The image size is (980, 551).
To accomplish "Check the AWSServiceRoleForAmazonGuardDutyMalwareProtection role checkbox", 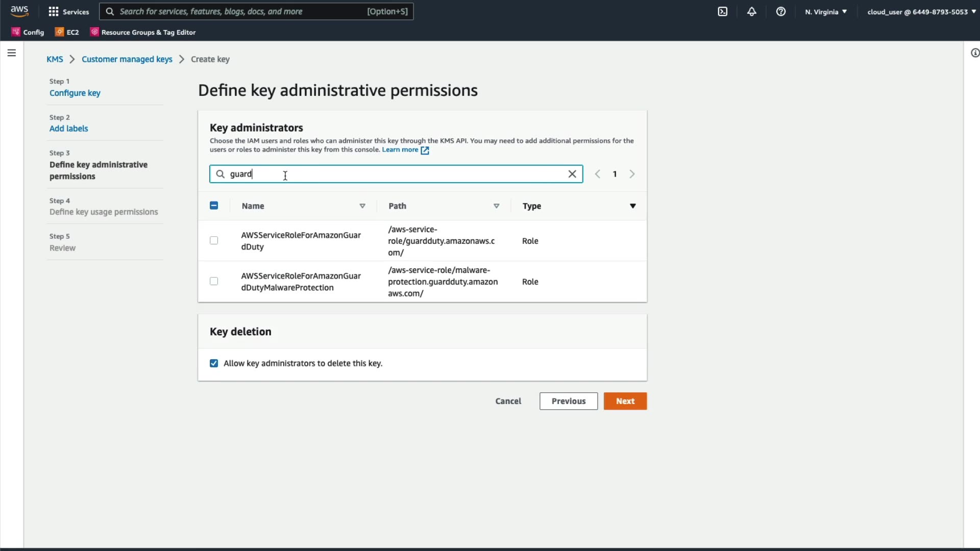I will (x=214, y=282).
